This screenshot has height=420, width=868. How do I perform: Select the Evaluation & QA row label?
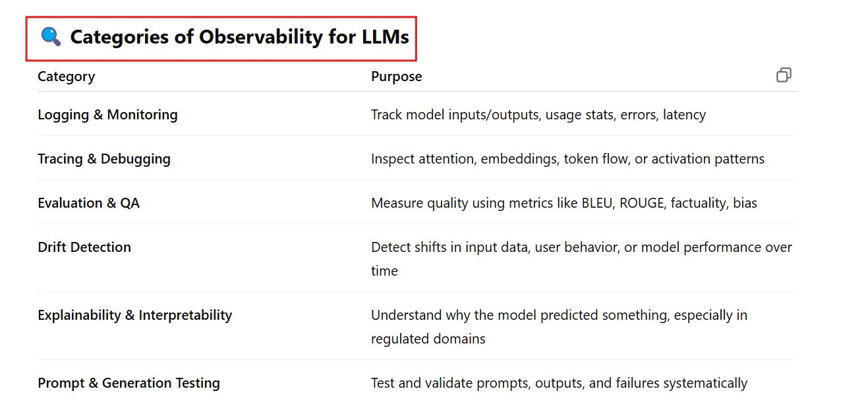(x=88, y=203)
